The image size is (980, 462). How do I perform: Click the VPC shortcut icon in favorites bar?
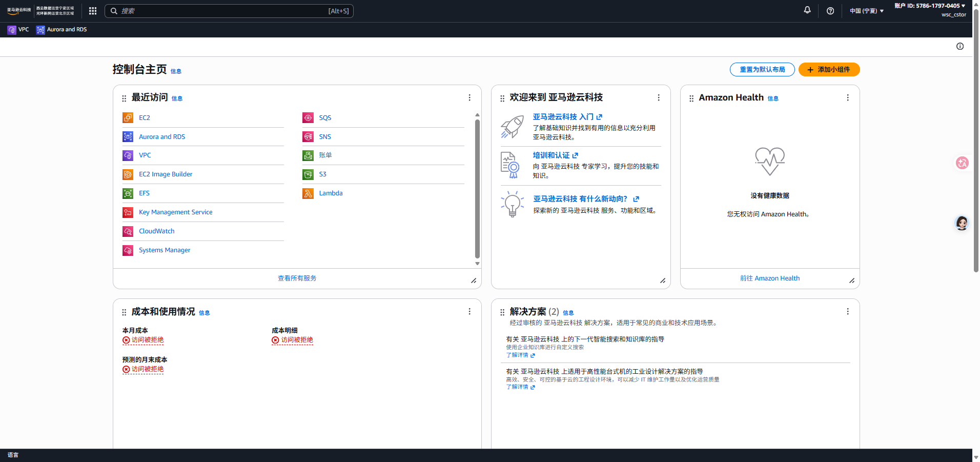[x=12, y=30]
